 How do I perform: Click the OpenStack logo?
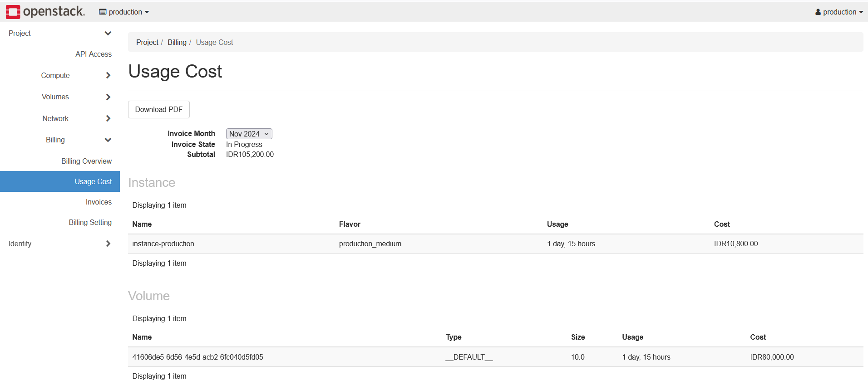point(45,12)
